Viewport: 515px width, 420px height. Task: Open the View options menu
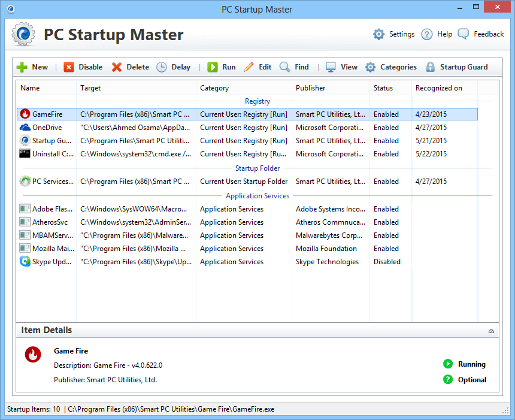(x=329, y=67)
